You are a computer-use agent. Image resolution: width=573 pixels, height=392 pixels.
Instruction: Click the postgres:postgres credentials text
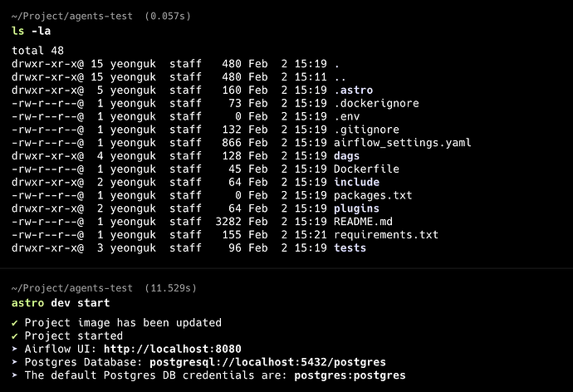pos(350,375)
